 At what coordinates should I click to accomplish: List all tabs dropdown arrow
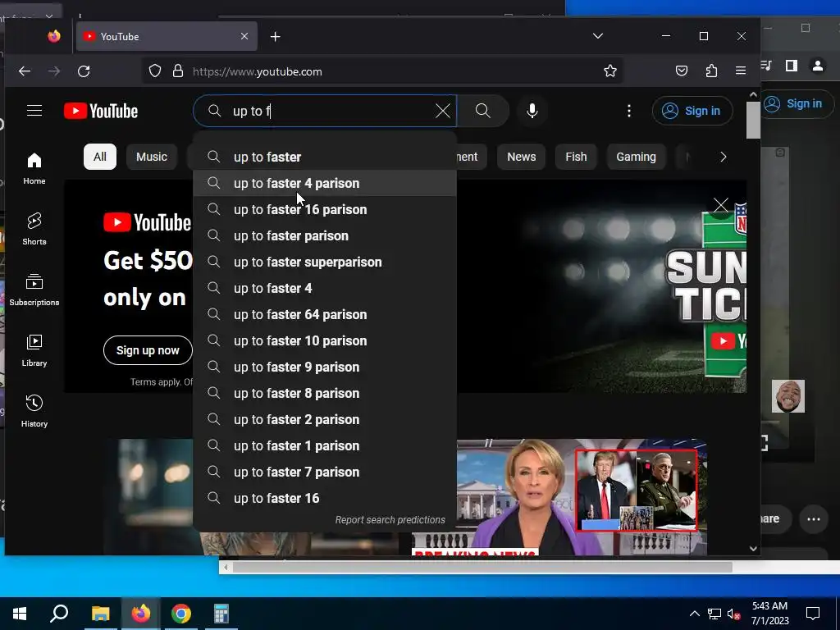coord(598,36)
